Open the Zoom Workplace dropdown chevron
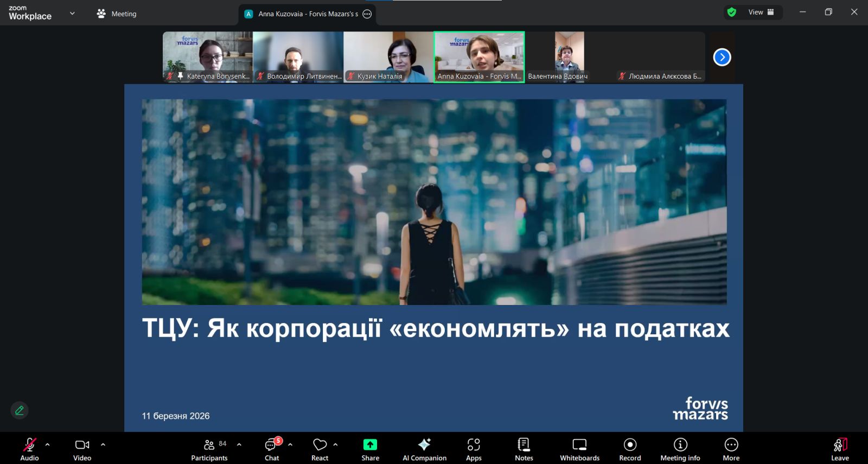Viewport: 868px width, 464px height. pos(72,14)
